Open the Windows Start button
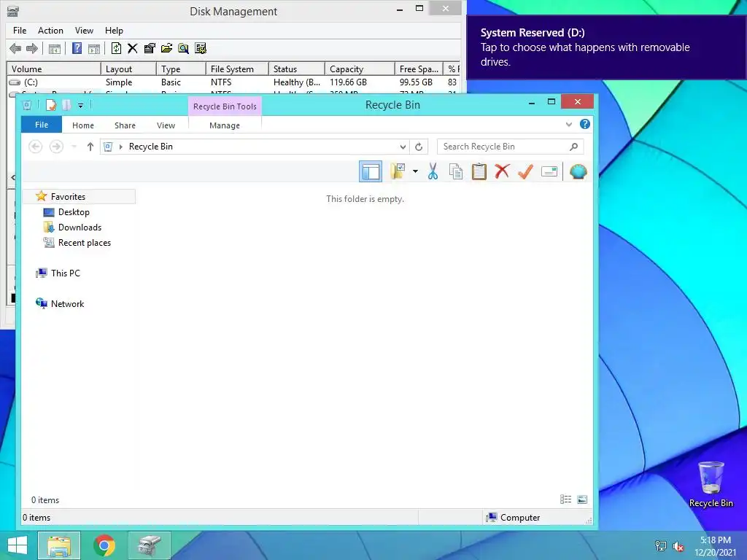This screenshot has width=747, height=560. [18, 545]
